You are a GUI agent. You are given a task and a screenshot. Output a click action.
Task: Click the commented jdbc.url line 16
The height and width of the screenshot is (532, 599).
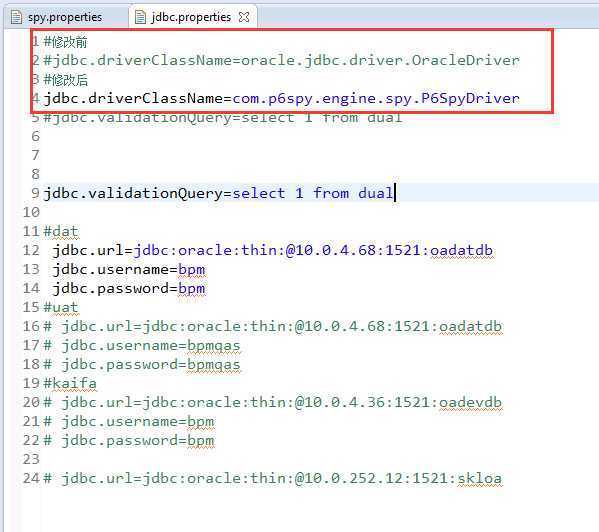coord(273,327)
